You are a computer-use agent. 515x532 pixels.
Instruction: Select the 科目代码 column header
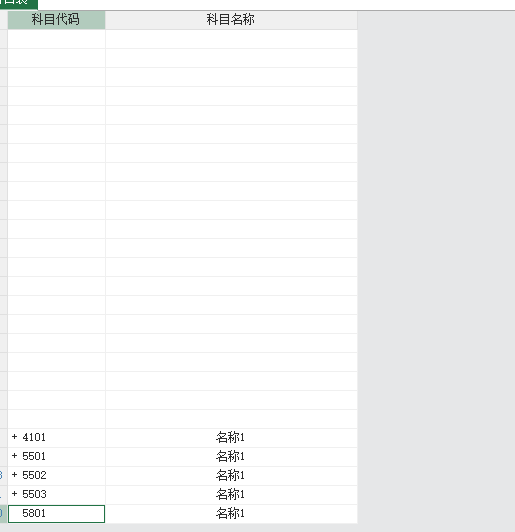pyautogui.click(x=56, y=20)
